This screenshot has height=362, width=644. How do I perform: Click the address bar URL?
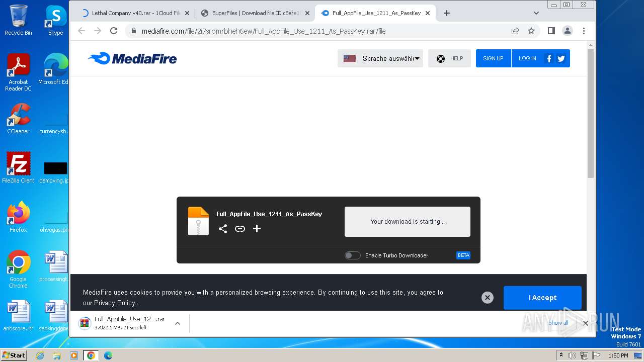264,31
